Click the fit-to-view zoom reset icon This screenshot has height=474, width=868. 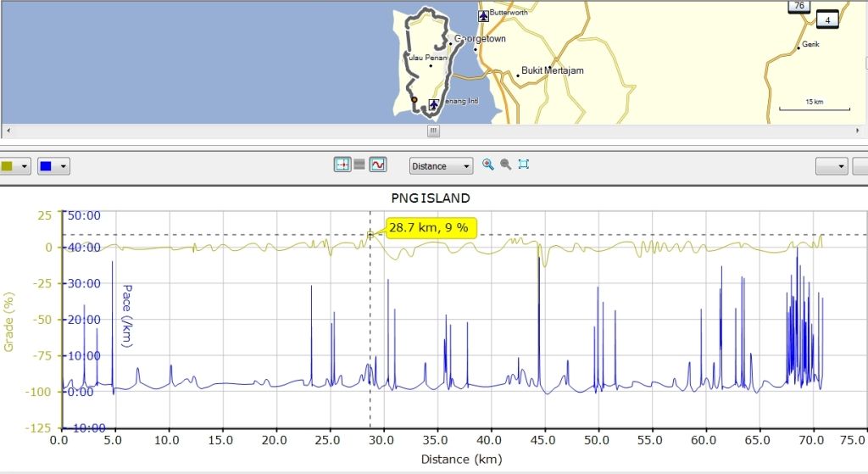[524, 165]
